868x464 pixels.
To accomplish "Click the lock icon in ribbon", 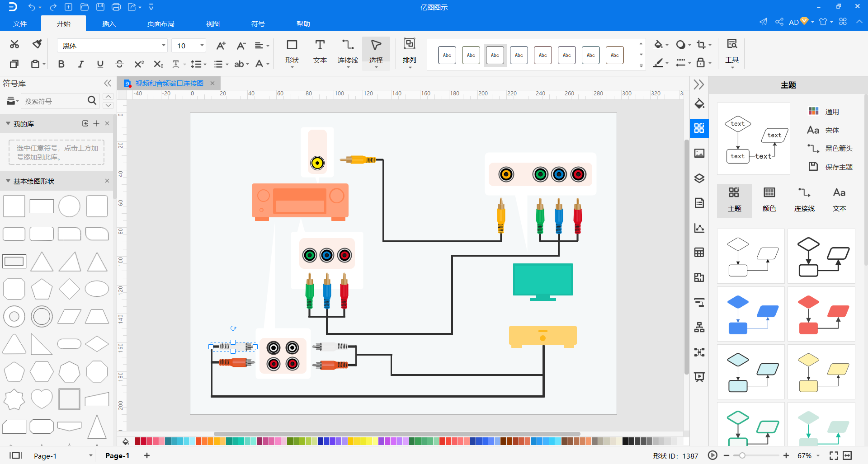I will (x=700, y=63).
